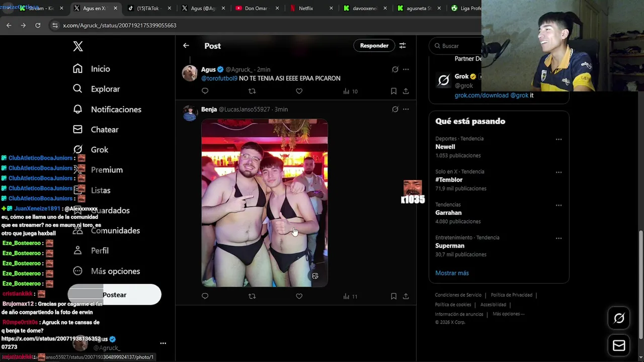The height and width of the screenshot is (362, 644).
Task: Click the Postear button
Action: click(x=115, y=295)
